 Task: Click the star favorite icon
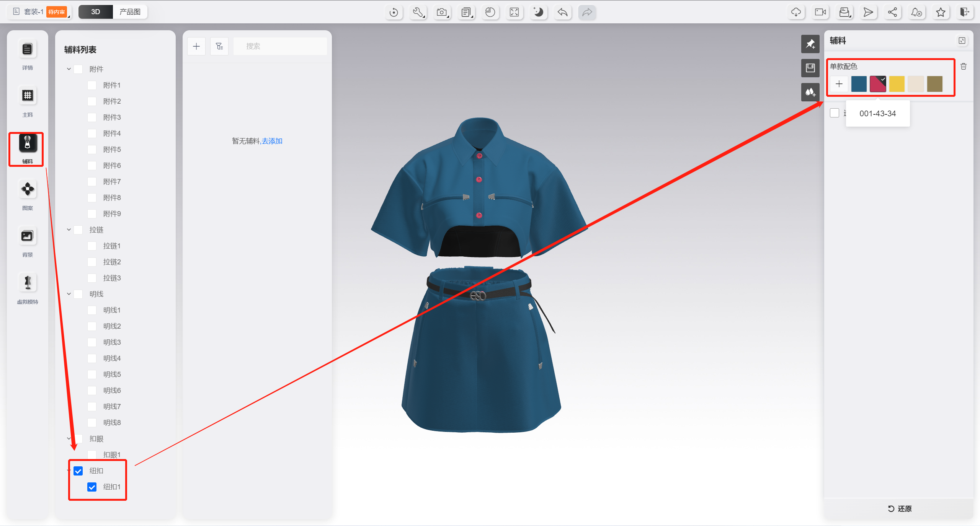pos(941,12)
